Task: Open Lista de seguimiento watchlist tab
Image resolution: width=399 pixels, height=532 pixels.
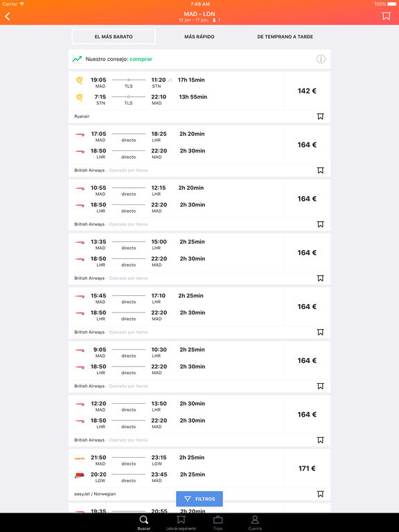Action: (181, 522)
